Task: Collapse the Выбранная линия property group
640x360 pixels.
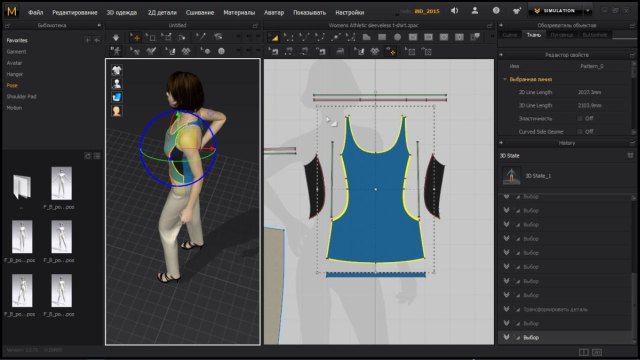Action: coord(505,79)
